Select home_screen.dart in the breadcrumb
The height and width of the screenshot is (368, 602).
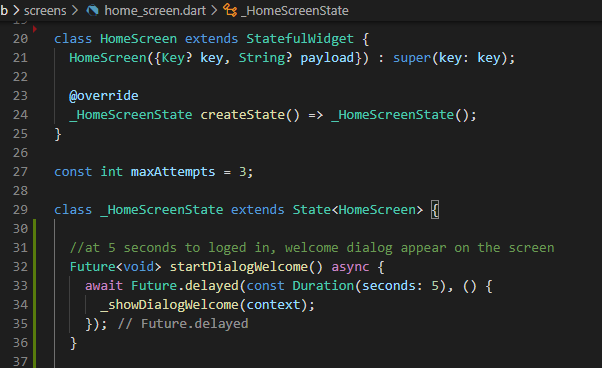coord(155,11)
